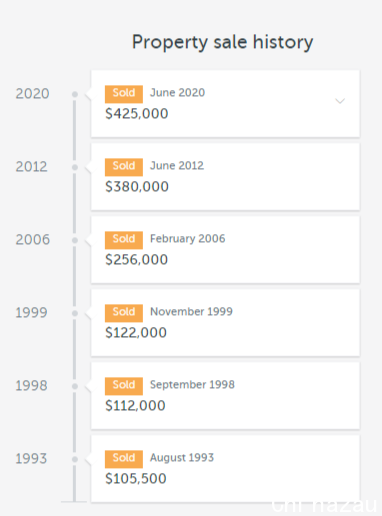Open the $256,000 sale card
Viewport: 382px width, 516px height.
[225, 250]
